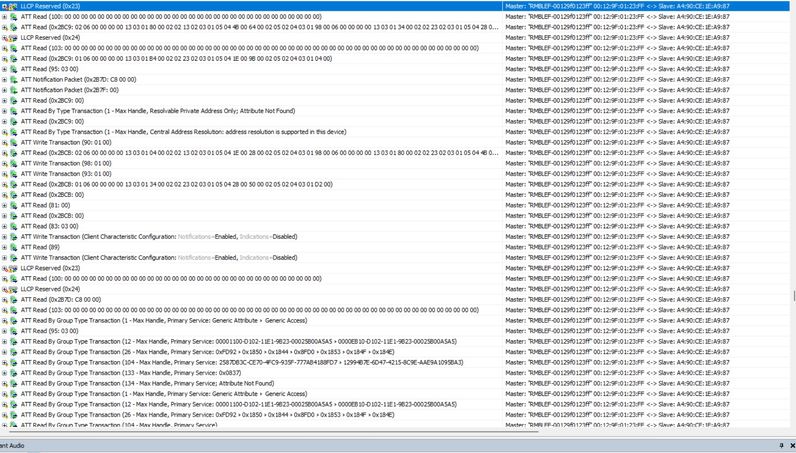Click icon of Resolvable Private Address Only transaction
This screenshot has height=453, width=796.
[x=14, y=111]
